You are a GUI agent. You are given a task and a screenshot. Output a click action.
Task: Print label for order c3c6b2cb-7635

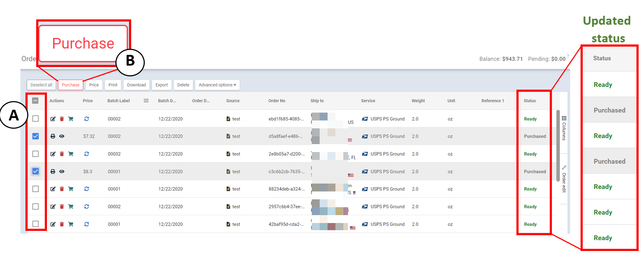point(53,171)
